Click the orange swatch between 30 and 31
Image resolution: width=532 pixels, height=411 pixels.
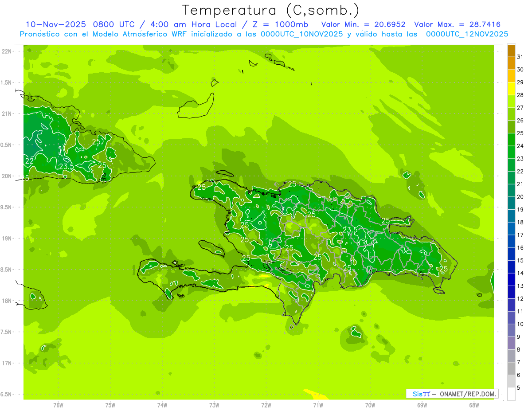(511, 63)
